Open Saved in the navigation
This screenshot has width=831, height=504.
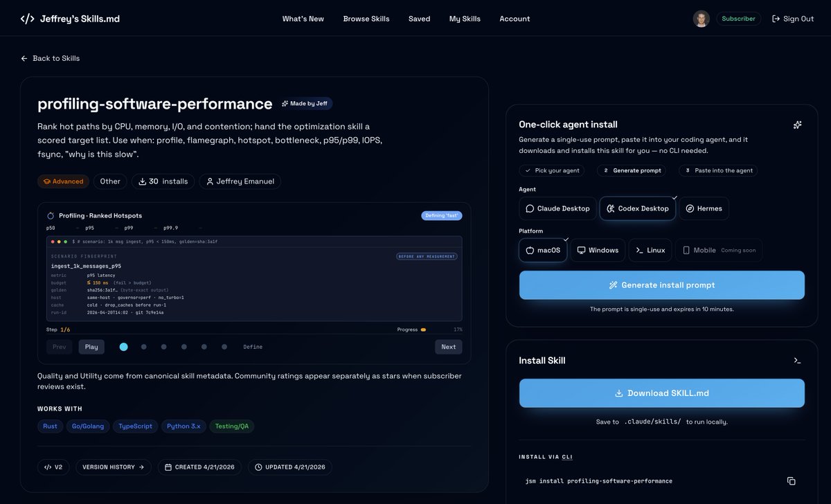(x=419, y=19)
